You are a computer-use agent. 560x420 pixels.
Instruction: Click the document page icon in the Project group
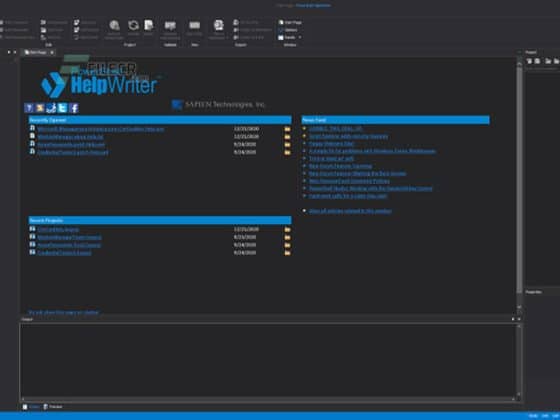149,25
